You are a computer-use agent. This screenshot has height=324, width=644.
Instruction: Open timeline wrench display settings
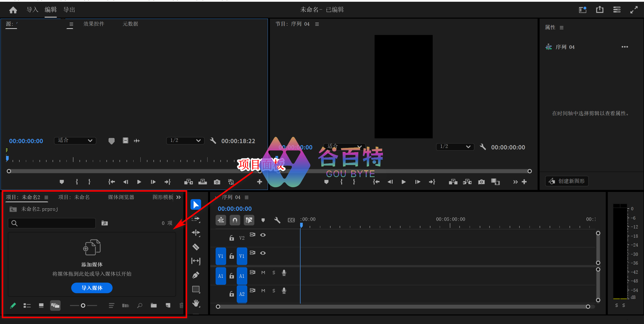(277, 220)
